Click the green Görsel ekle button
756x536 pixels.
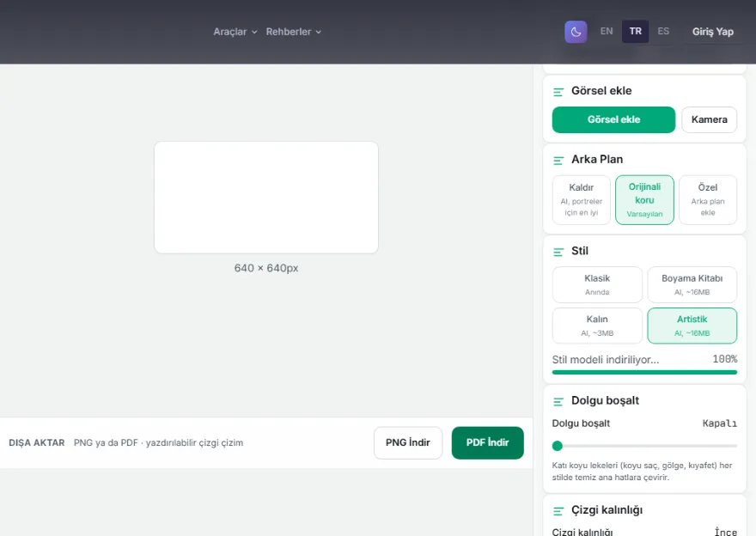[613, 119]
